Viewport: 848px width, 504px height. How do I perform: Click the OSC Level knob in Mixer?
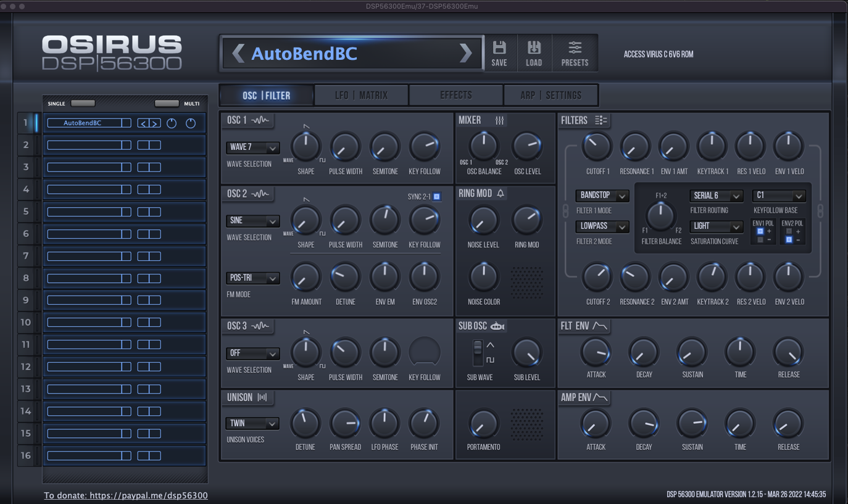pos(527,147)
